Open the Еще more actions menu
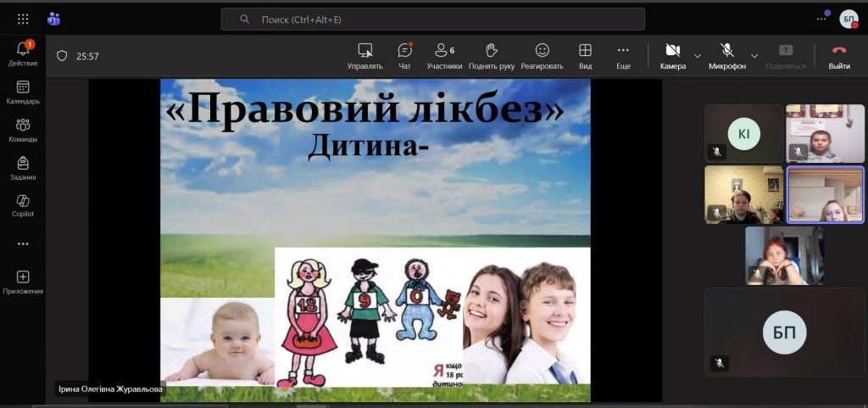868x408 pixels. point(623,57)
